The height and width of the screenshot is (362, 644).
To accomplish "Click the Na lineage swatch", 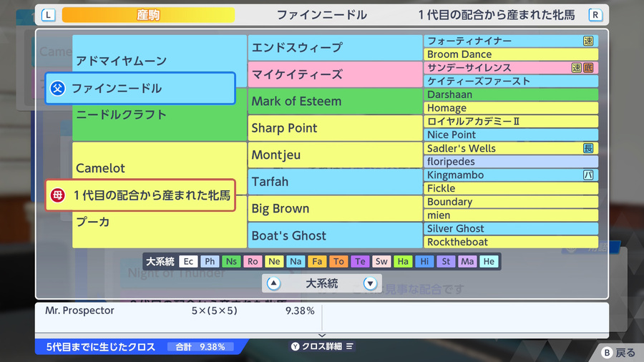I will (296, 261).
